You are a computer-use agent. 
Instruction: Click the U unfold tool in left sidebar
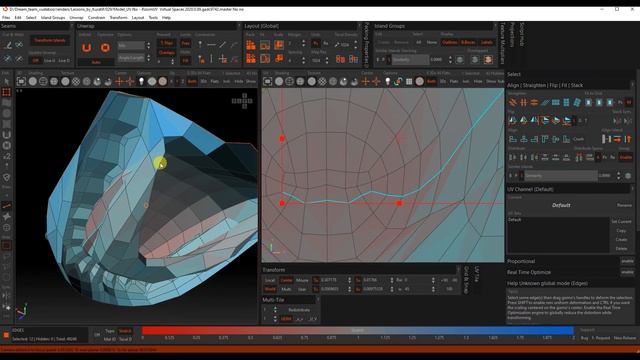coord(7,135)
